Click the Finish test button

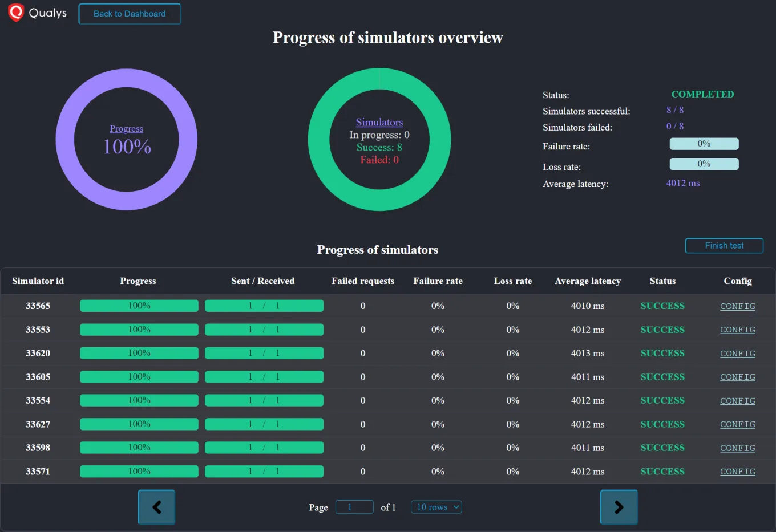pos(724,246)
